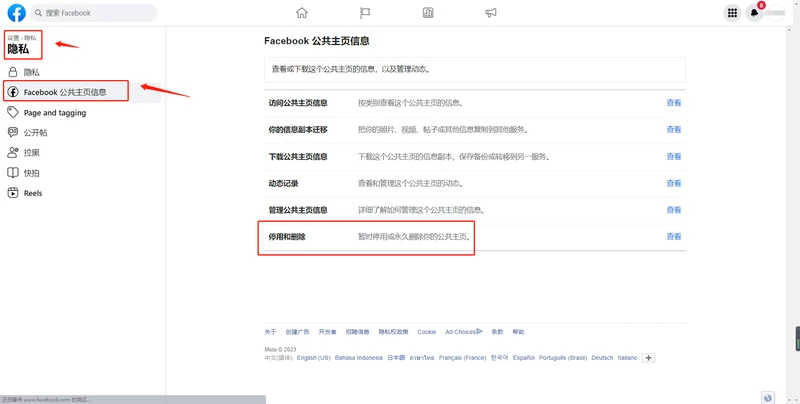Switch language to Français (France)

462,358
